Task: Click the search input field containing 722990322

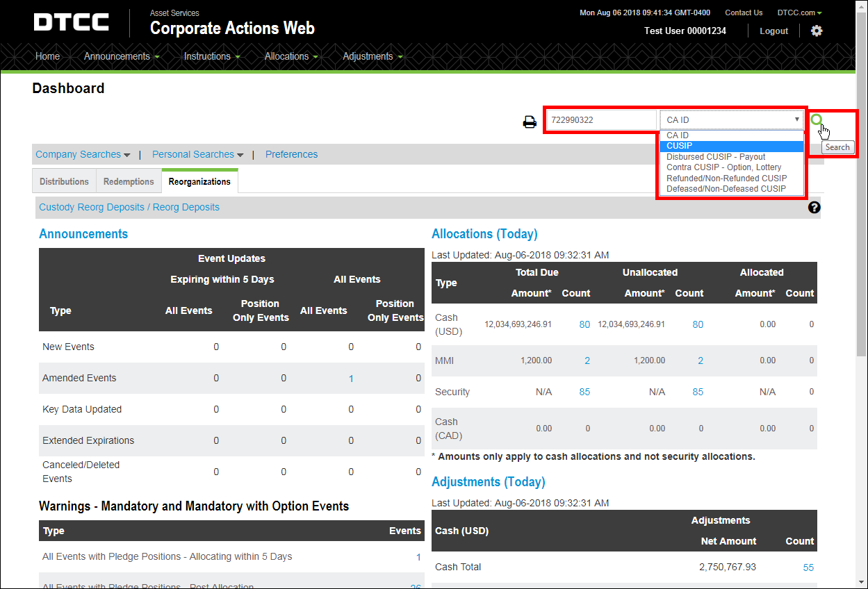Action: point(601,119)
